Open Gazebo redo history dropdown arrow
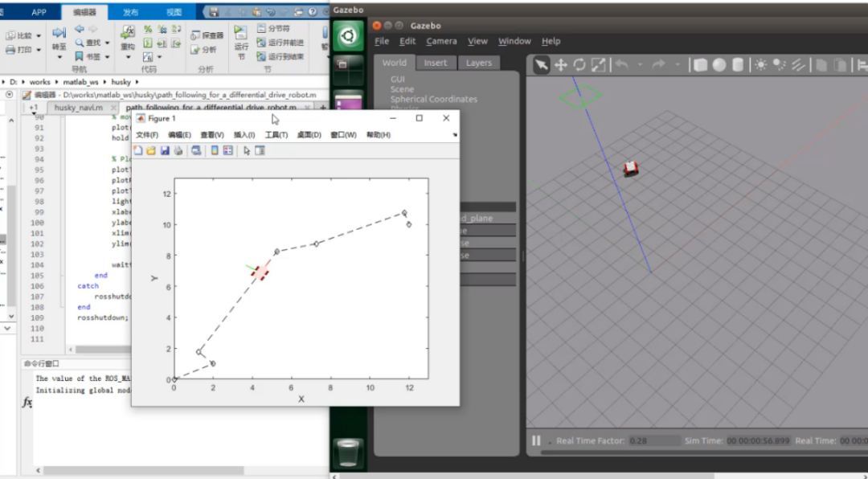Image resolution: width=868 pixels, height=479 pixels. click(x=677, y=65)
